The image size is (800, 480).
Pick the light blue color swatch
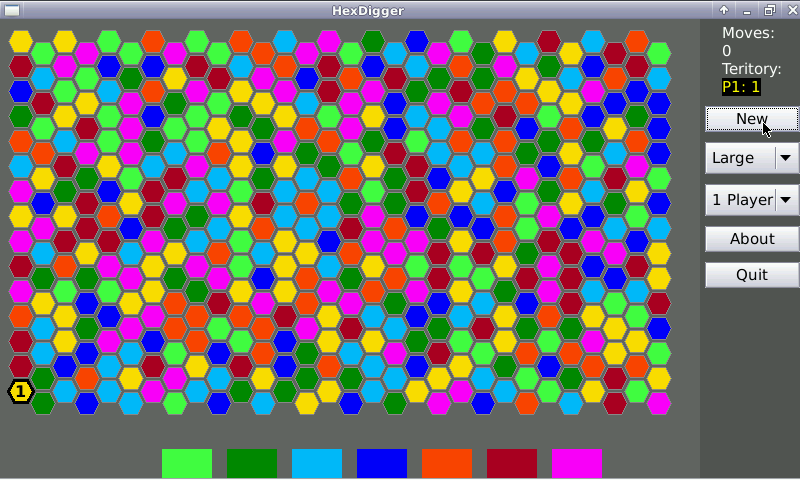(x=317, y=464)
